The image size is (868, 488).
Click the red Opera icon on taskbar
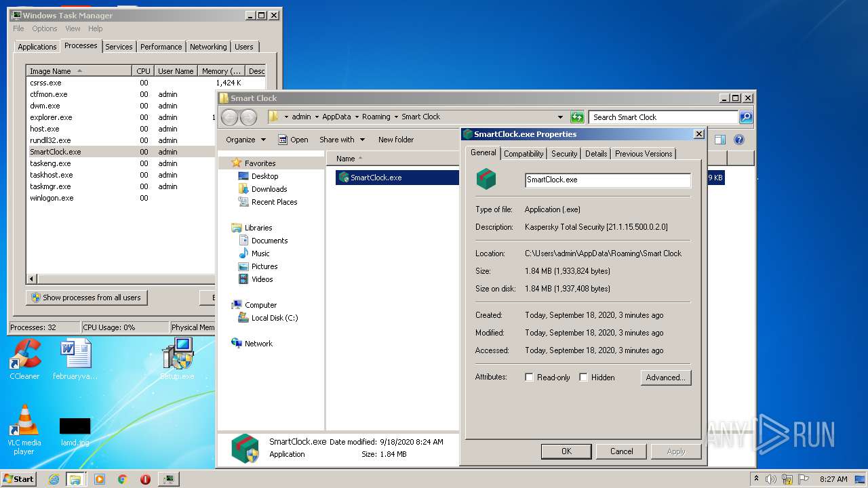click(145, 479)
